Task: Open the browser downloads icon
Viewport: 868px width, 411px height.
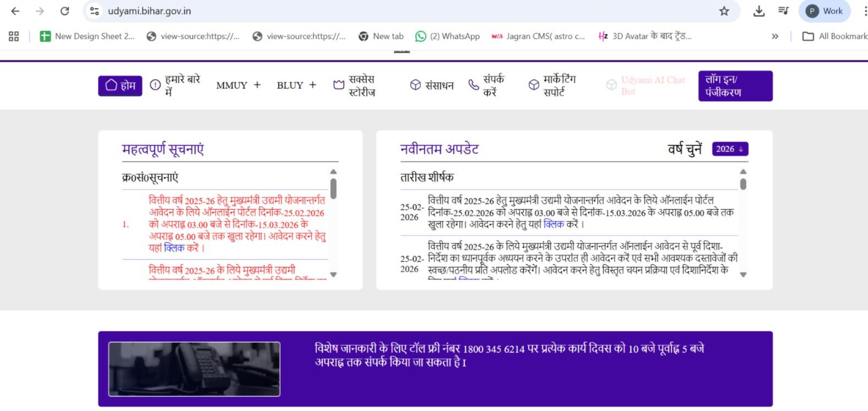Action: click(x=759, y=11)
